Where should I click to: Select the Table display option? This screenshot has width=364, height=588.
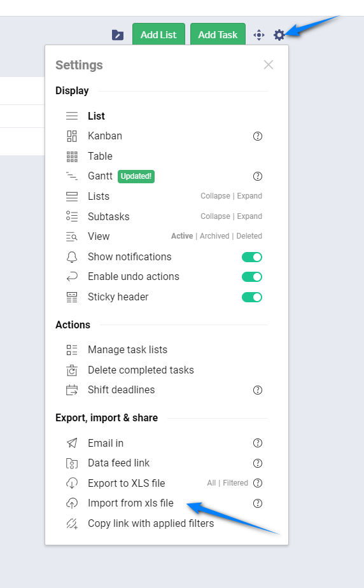tap(100, 156)
